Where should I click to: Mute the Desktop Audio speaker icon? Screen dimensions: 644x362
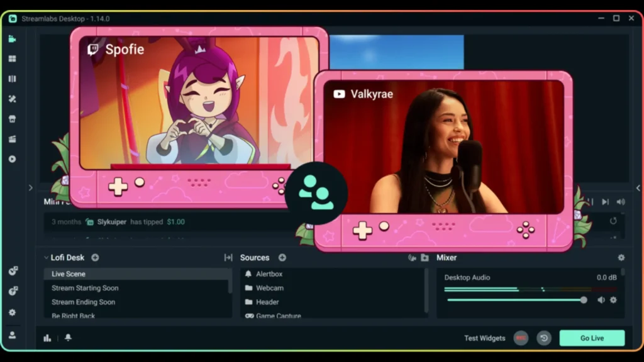(x=601, y=300)
